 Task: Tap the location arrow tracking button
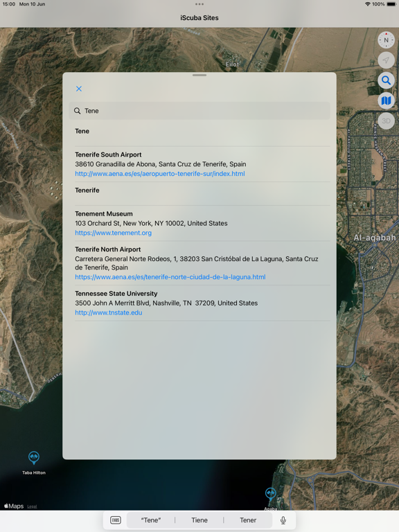tap(386, 60)
